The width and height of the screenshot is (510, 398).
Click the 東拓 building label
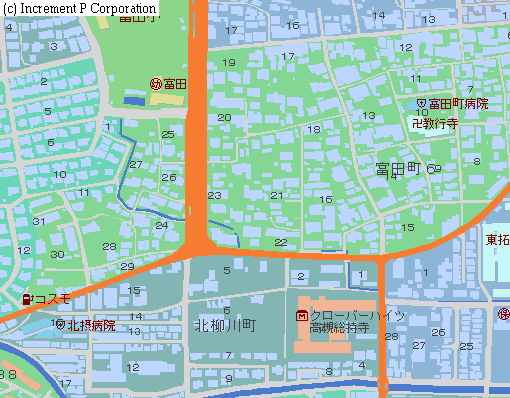pyautogui.click(x=498, y=239)
